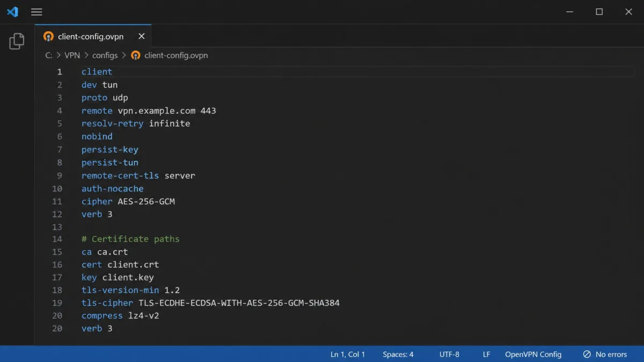This screenshot has height=362, width=644.
Task: Click 'AES-256-GCM' cipher value
Action: [x=147, y=202]
